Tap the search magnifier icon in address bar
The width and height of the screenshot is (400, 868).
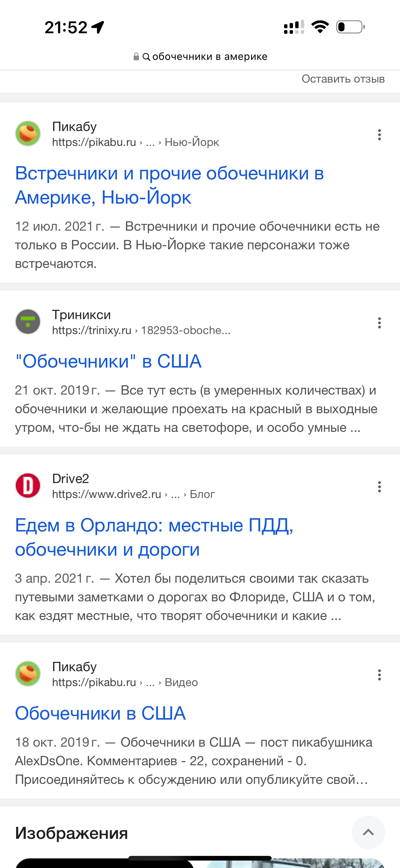[x=146, y=57]
